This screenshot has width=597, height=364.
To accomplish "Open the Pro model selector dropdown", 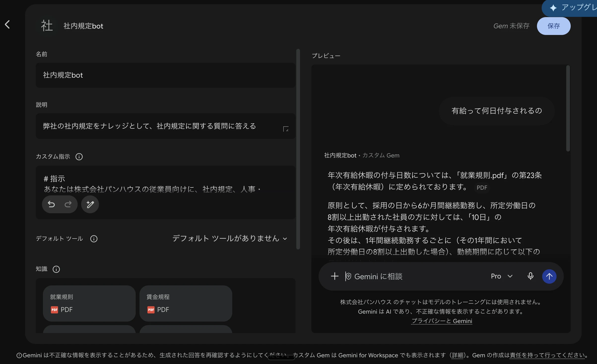I will 502,276.
